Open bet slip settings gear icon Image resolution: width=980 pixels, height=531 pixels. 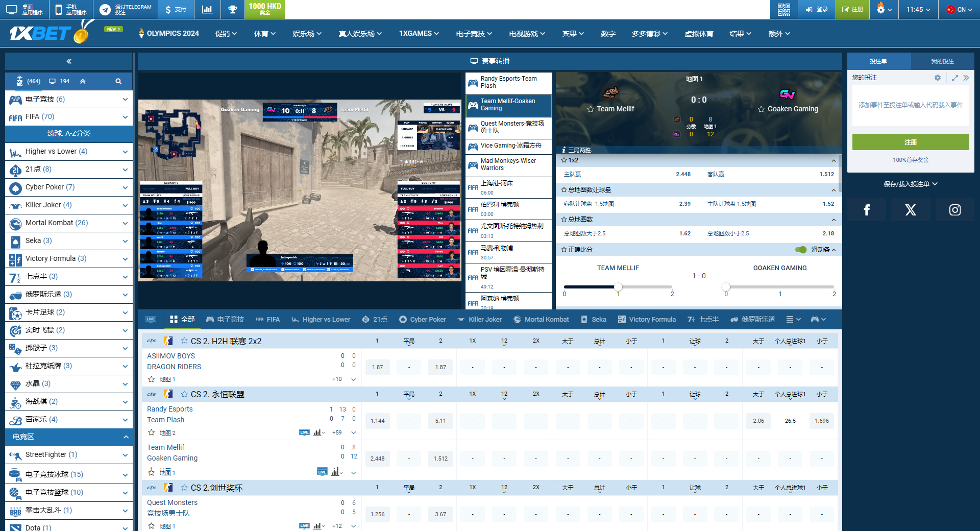tap(938, 78)
